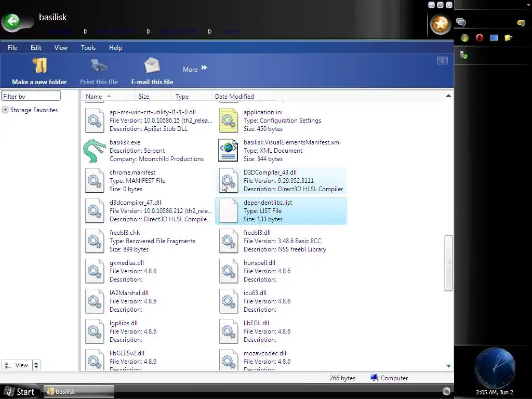Toggle the Name column sort arrow

[x=109, y=96]
